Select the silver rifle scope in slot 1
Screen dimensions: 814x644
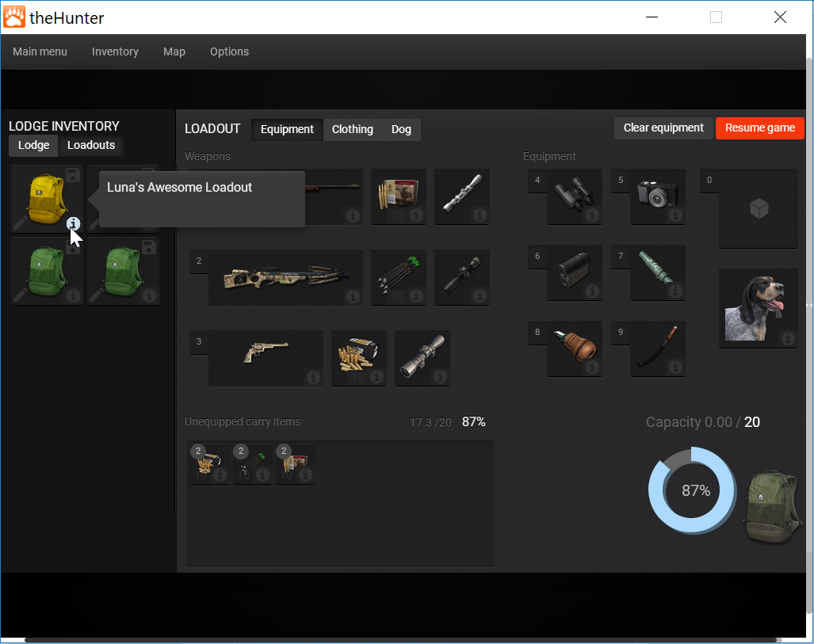462,196
